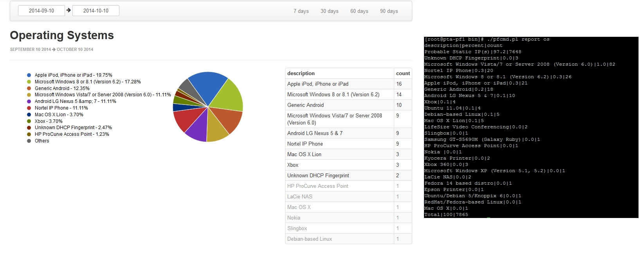Click the start date field 2014-09-10
Image resolution: width=644 pixels, height=254 pixels.
point(41,11)
